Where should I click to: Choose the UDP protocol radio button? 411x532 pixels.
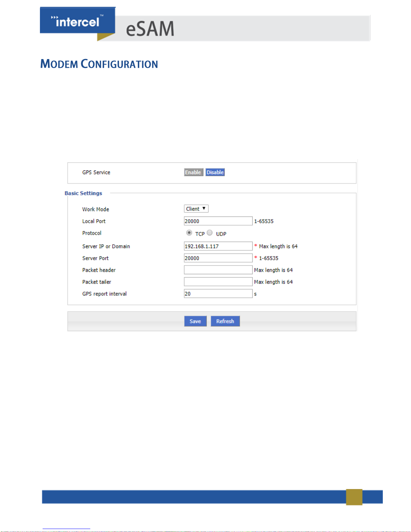(210, 233)
